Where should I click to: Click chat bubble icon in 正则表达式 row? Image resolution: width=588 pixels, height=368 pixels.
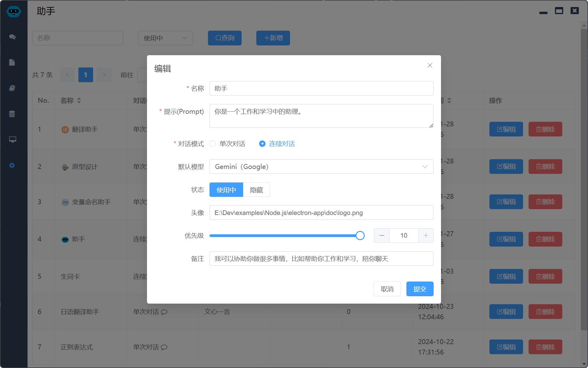164,347
